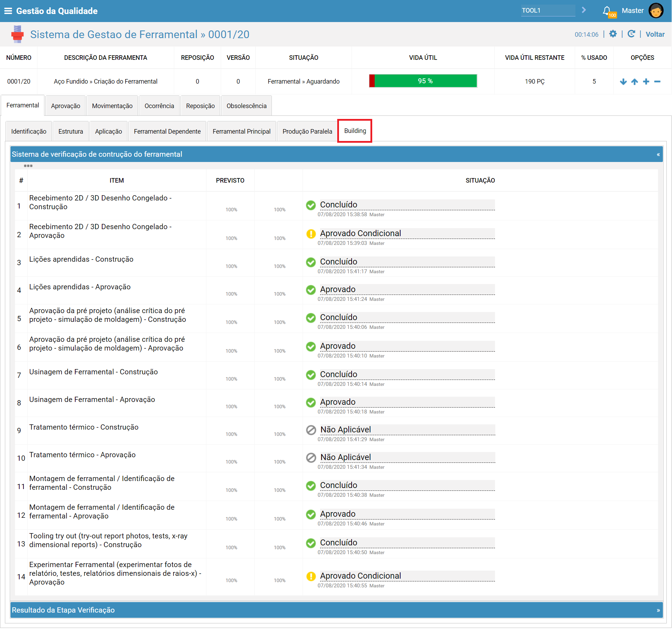
Task: Open the Identificação sub-tab
Action: 29,131
